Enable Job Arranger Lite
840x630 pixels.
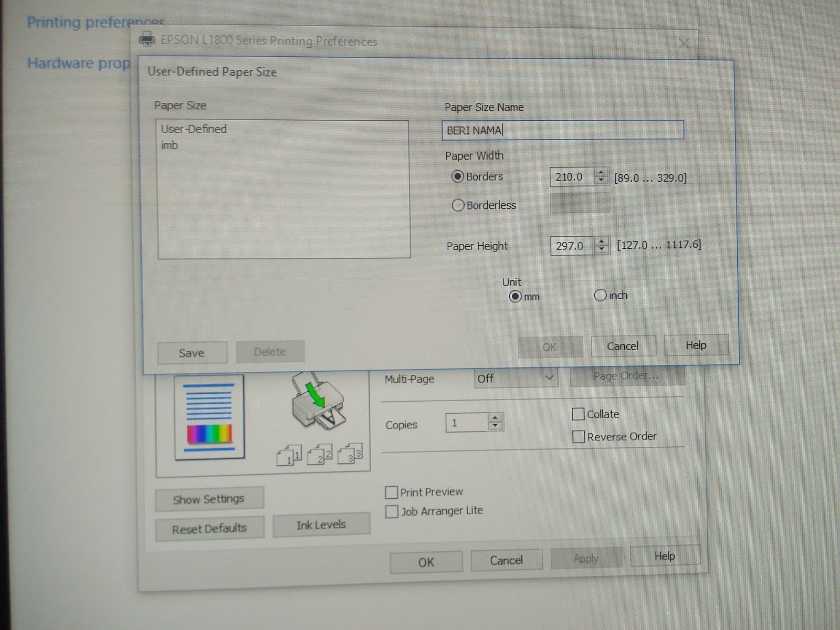[392, 511]
